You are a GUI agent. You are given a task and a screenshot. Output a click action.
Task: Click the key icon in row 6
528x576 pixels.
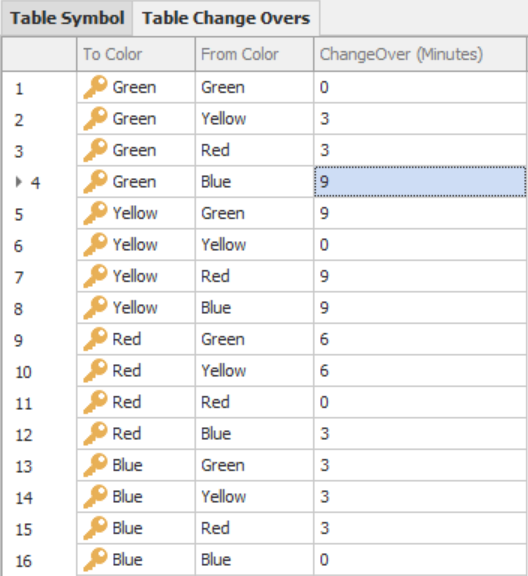tap(95, 245)
